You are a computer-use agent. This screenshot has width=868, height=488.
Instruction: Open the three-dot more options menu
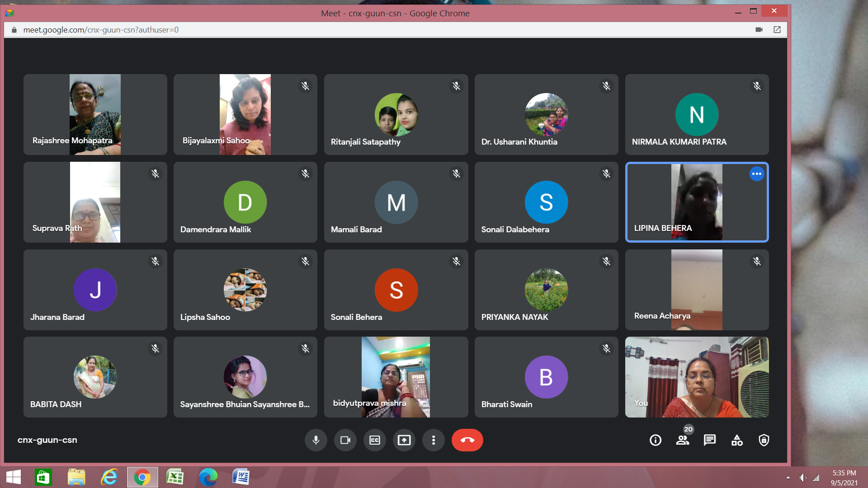tap(434, 440)
